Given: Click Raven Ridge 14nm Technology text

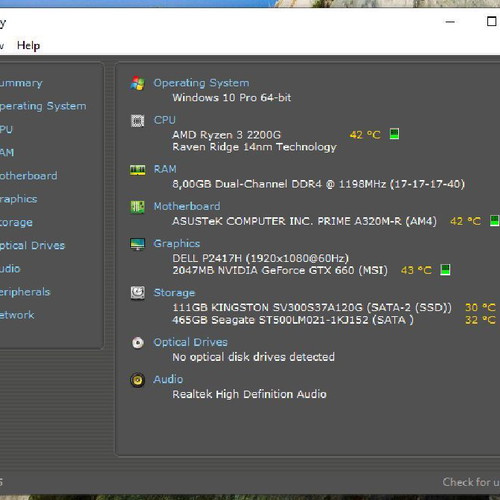Looking at the screenshot, I should point(254,147).
